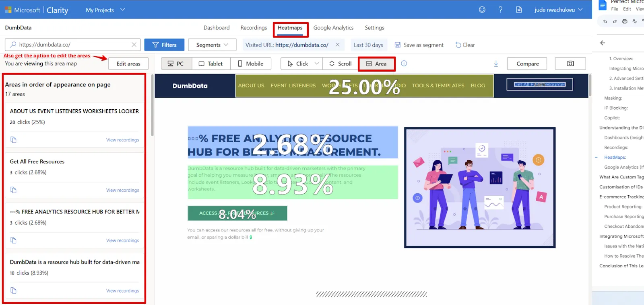Copy icon under DumbData is a resource card
This screenshot has width=644, height=305.
[13, 291]
